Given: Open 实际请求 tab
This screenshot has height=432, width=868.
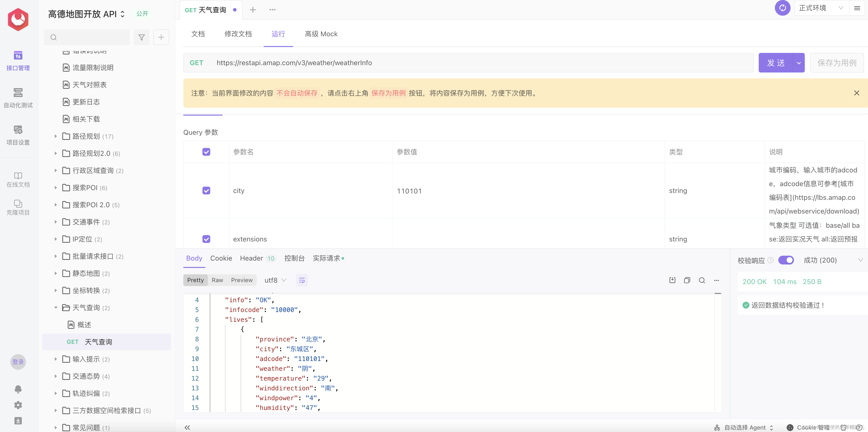Looking at the screenshot, I should pos(328,258).
